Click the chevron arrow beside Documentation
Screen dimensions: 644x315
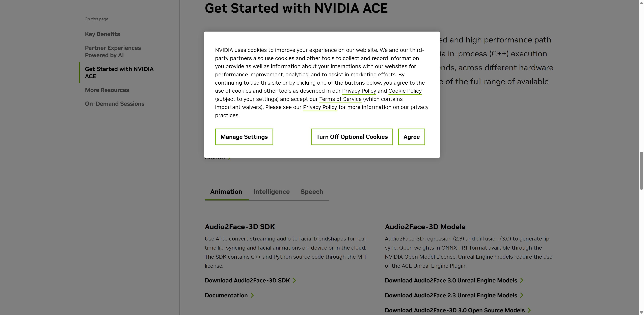252,296
